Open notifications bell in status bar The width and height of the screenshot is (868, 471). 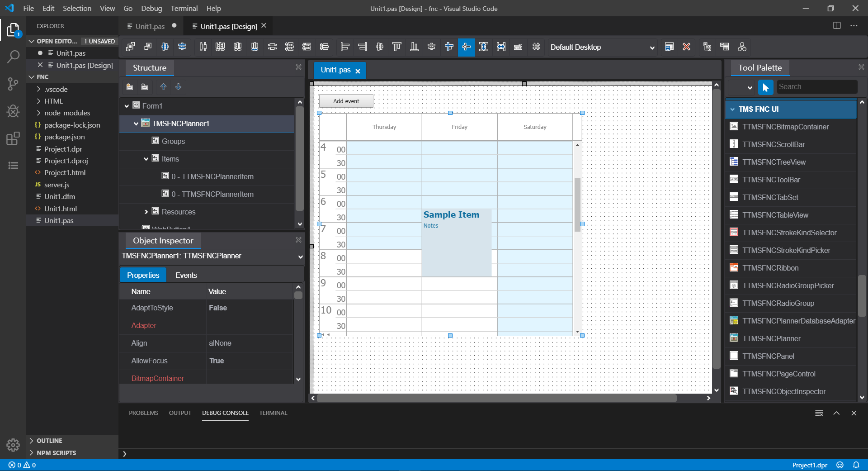856,465
